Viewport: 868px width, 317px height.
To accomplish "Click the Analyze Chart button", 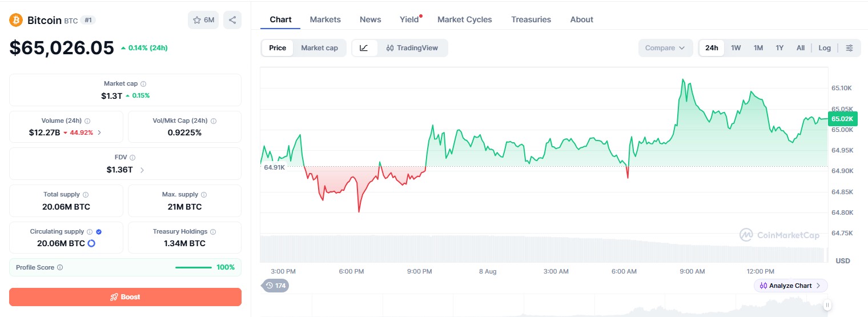I will coord(790,286).
